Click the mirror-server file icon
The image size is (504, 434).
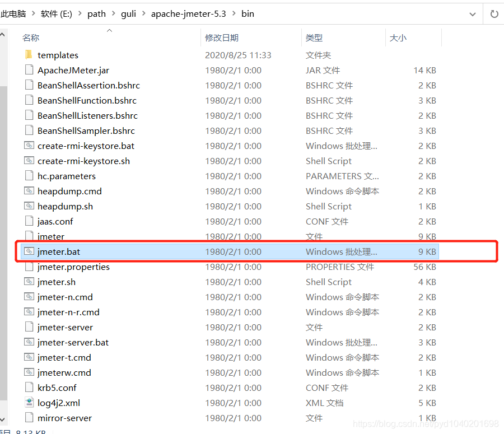(x=29, y=418)
